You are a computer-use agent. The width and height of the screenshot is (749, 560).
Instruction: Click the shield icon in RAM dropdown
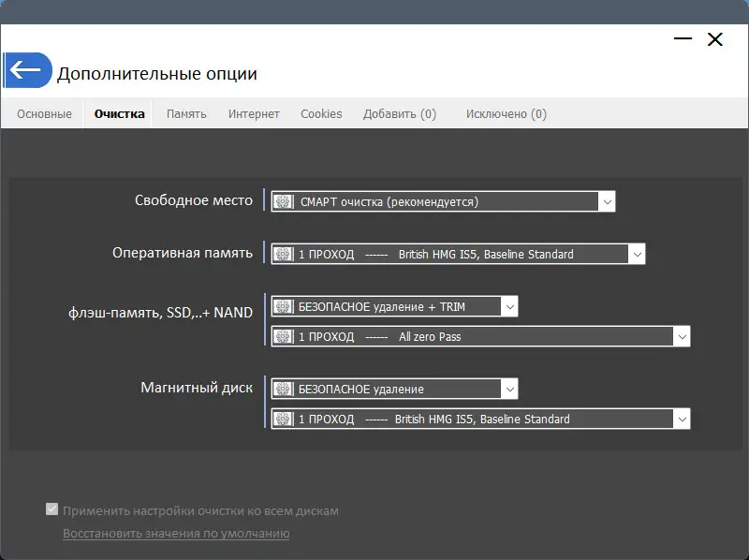click(282, 254)
